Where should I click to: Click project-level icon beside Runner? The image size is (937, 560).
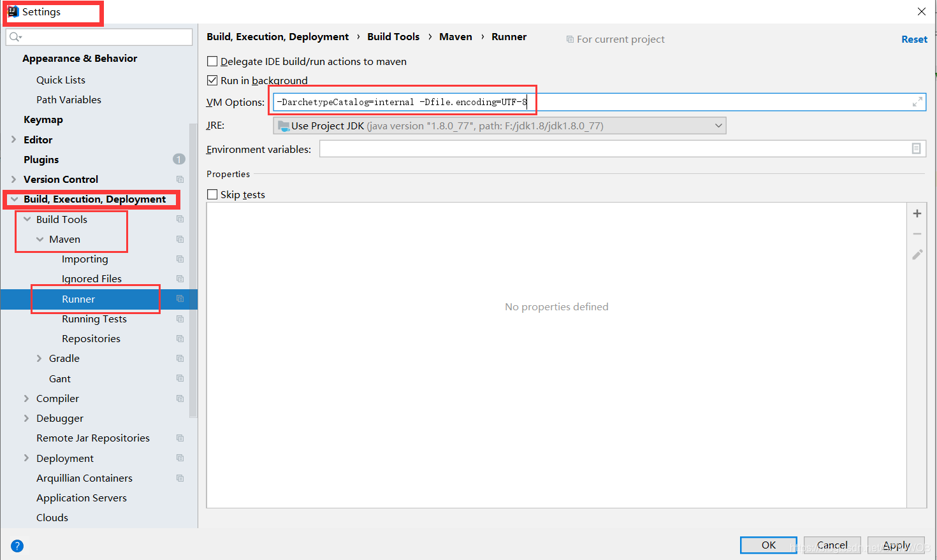(x=180, y=299)
